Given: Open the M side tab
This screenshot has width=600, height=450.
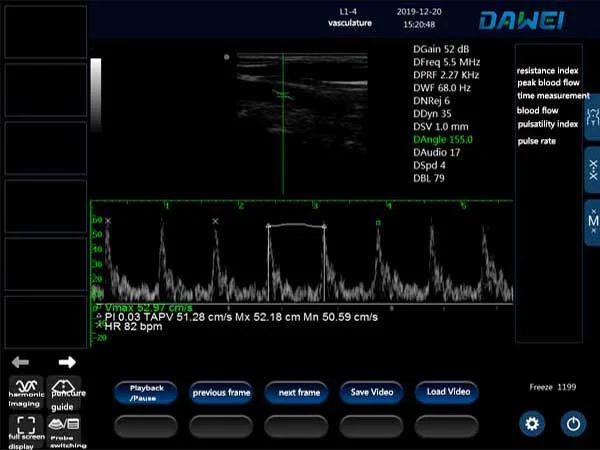Looking at the screenshot, I should coord(591,221).
